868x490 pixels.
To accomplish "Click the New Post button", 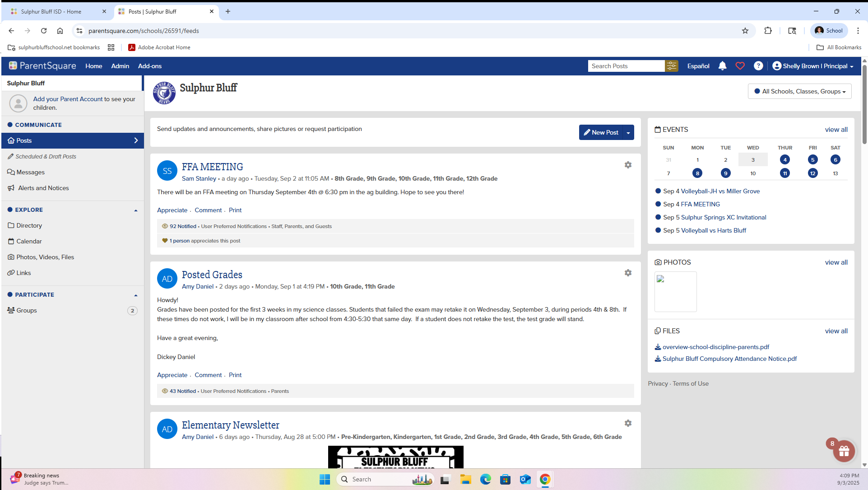I will pyautogui.click(x=601, y=133).
